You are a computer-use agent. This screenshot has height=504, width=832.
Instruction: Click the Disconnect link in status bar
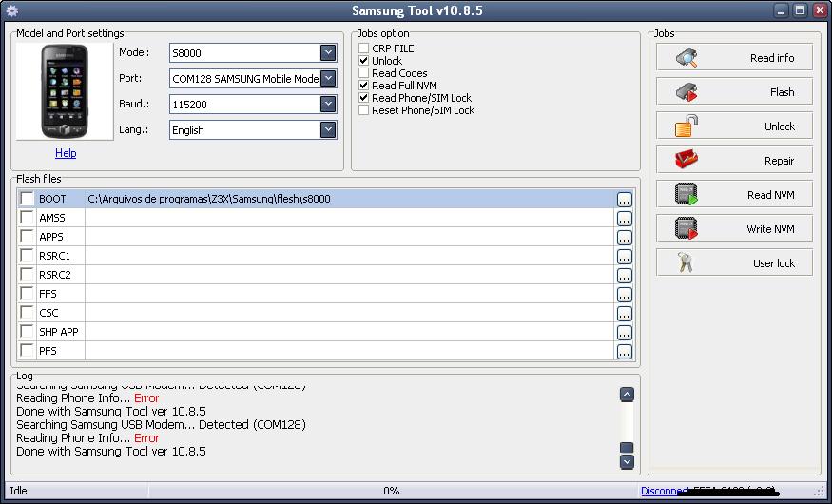point(664,491)
